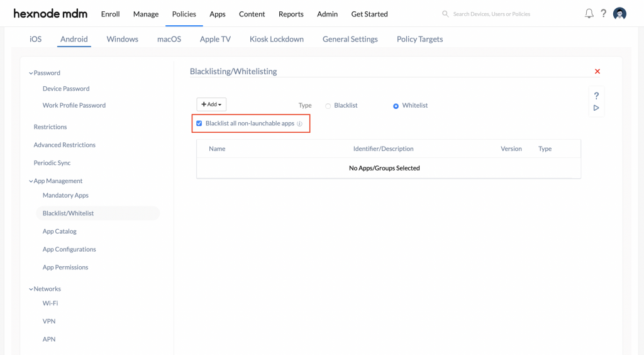
Task: Open Mandatory Apps settings
Action: (x=65, y=195)
